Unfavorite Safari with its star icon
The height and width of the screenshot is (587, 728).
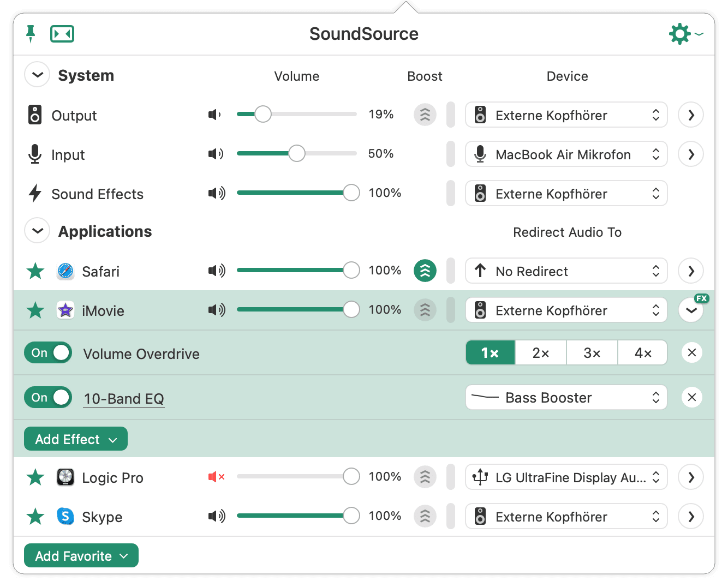click(x=35, y=271)
